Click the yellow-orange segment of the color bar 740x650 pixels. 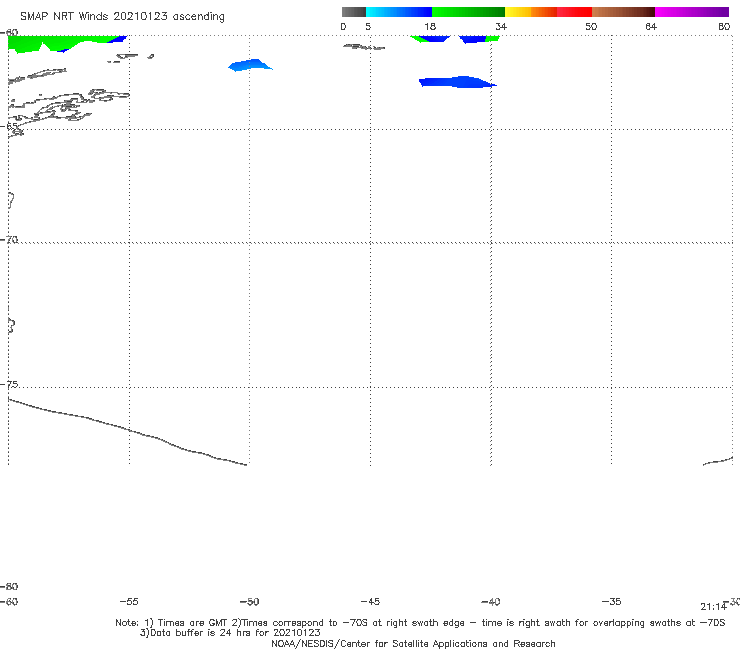531,12
